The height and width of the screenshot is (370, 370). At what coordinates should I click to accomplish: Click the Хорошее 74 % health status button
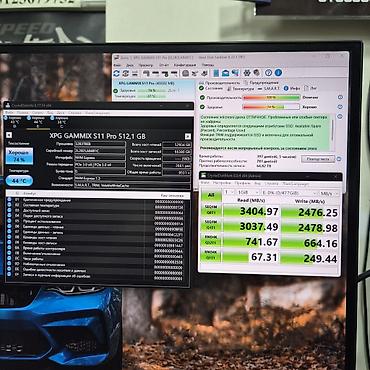[x=20, y=156]
